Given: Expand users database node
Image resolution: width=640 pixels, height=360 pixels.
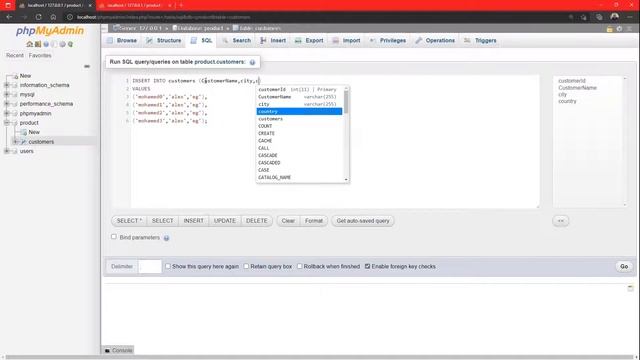Looking at the screenshot, I should (7, 151).
